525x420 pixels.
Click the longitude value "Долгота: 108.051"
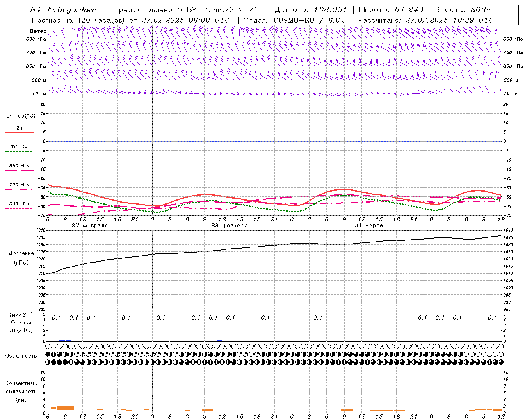click(311, 10)
